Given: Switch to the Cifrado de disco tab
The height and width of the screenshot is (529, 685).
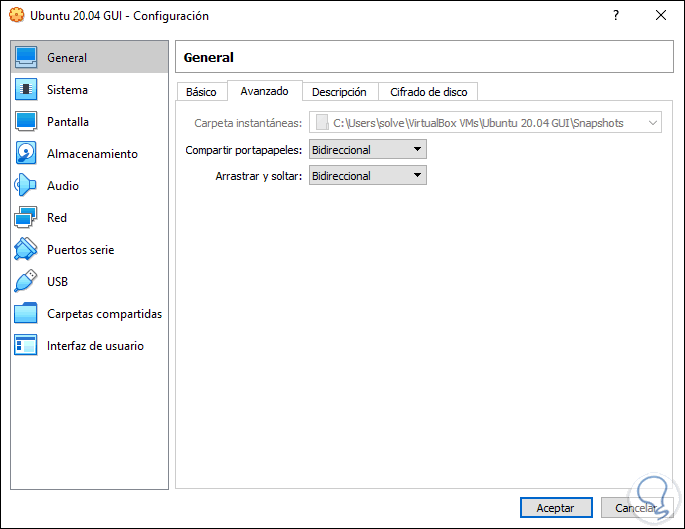Looking at the screenshot, I should pos(428,92).
